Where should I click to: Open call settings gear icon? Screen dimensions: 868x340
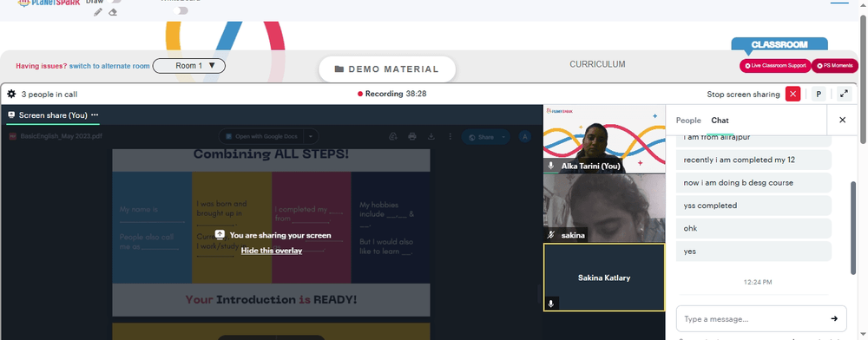pyautogui.click(x=11, y=94)
